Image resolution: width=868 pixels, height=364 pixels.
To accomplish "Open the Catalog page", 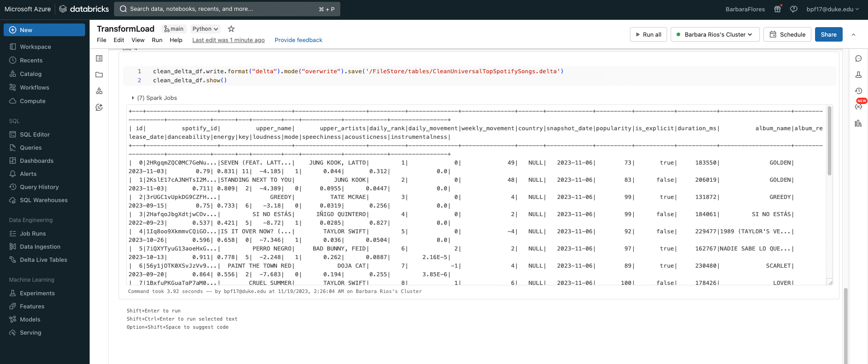I will click(x=31, y=74).
